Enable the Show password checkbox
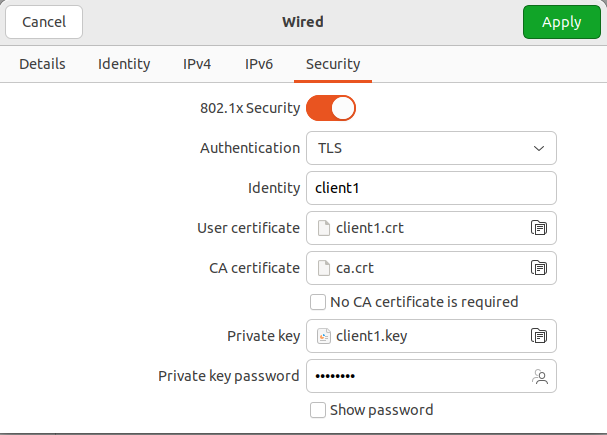This screenshot has width=607, height=435. click(x=318, y=410)
